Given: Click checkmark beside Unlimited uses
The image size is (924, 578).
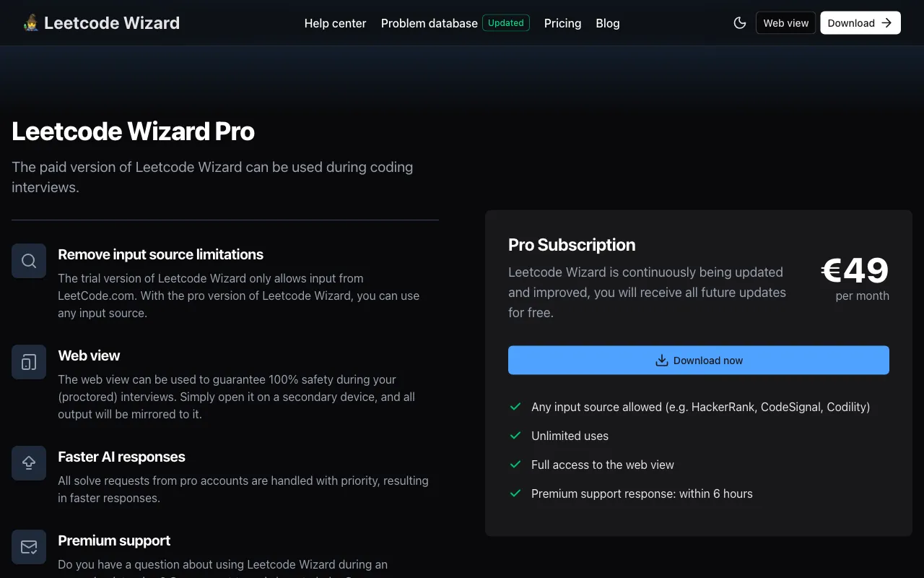Looking at the screenshot, I should pyautogui.click(x=515, y=436).
